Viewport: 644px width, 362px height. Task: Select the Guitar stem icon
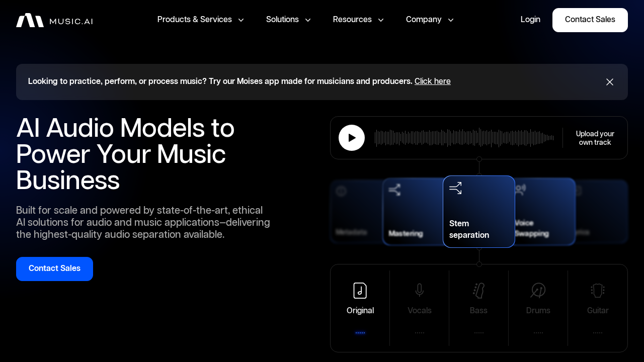[x=597, y=290]
